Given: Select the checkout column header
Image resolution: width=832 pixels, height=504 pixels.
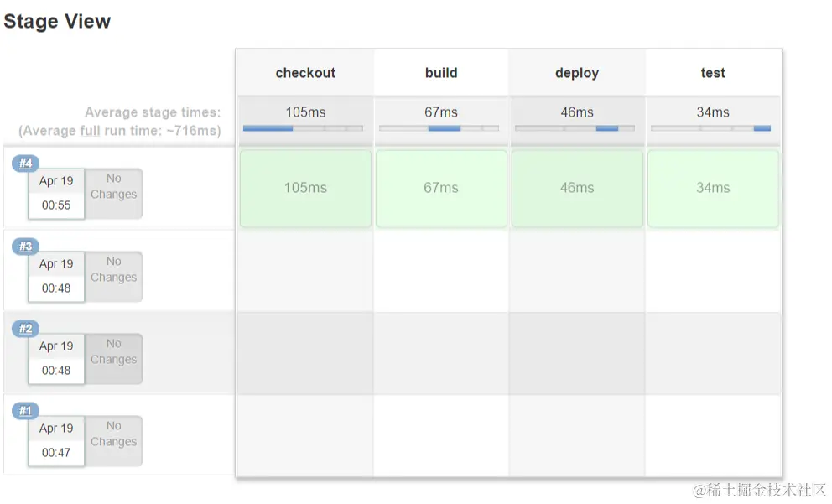Looking at the screenshot, I should tap(305, 73).
